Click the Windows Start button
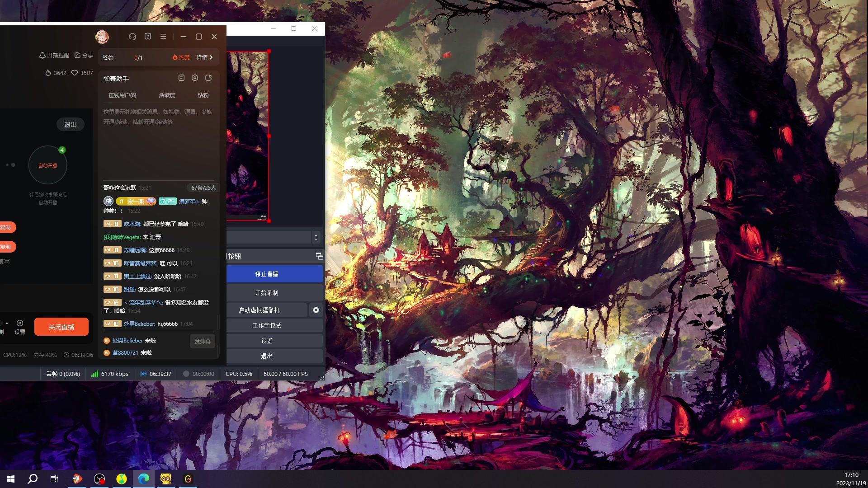 coord(11,479)
